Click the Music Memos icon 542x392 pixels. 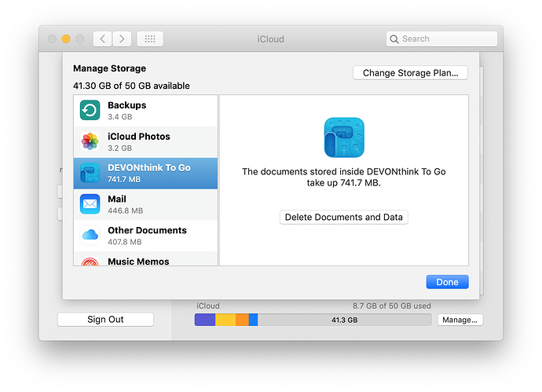(90, 262)
